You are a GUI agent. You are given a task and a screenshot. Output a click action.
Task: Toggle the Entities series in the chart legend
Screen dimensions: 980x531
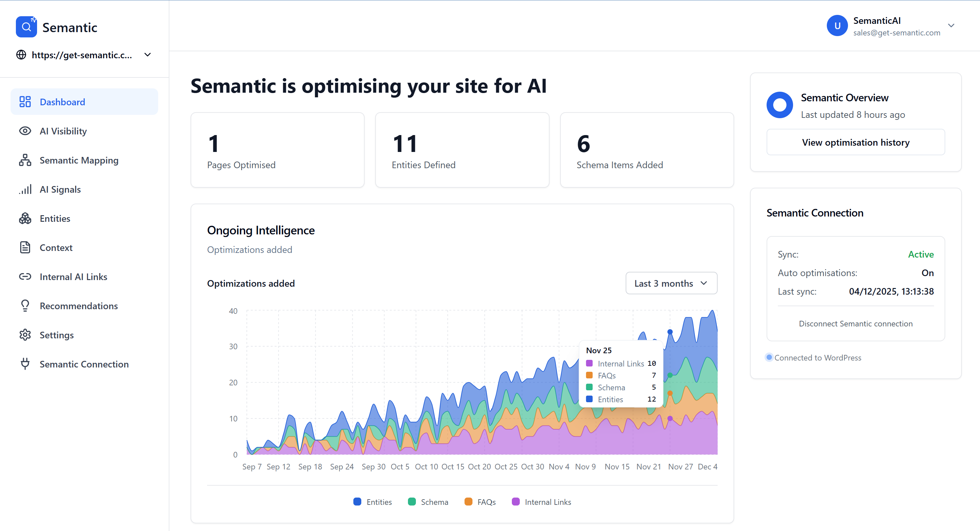click(x=373, y=502)
